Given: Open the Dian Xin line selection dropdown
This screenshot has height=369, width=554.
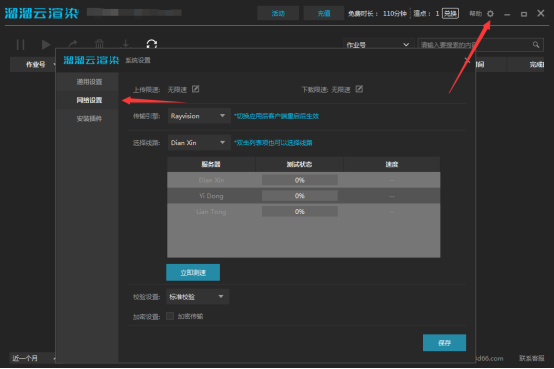Looking at the screenshot, I should click(199, 142).
